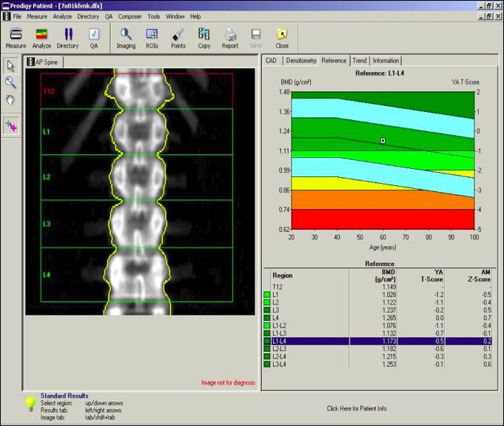Open the File menu

coord(17,16)
